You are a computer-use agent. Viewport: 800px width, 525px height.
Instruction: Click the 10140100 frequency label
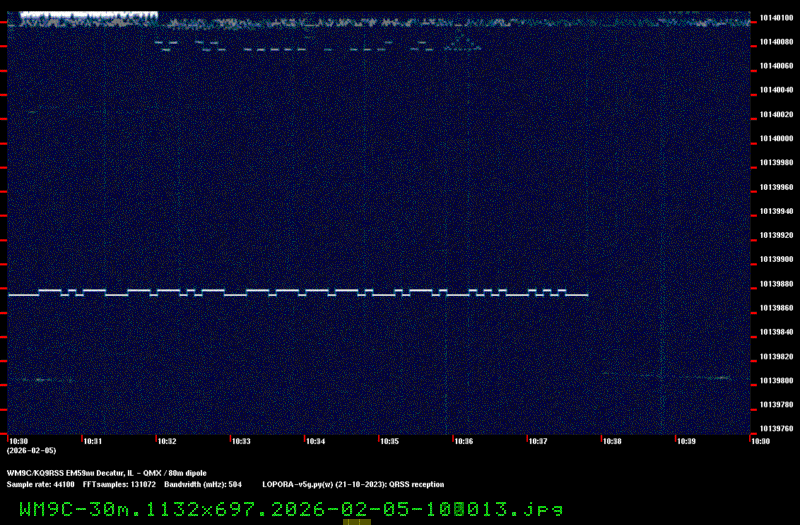point(776,18)
